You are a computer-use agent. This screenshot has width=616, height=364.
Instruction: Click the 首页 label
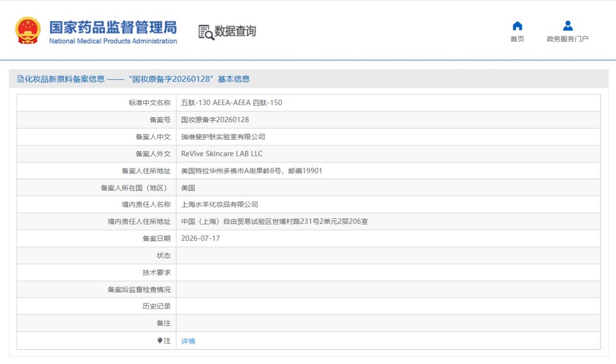coord(517,39)
